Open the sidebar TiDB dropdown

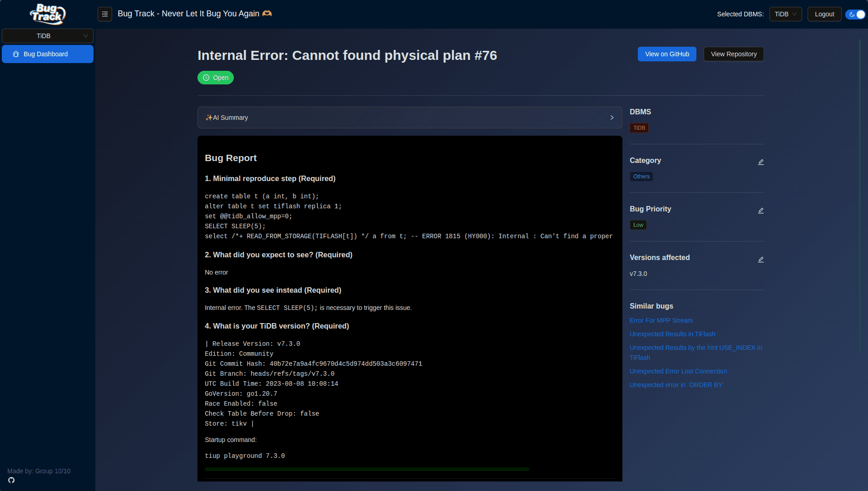(x=48, y=36)
